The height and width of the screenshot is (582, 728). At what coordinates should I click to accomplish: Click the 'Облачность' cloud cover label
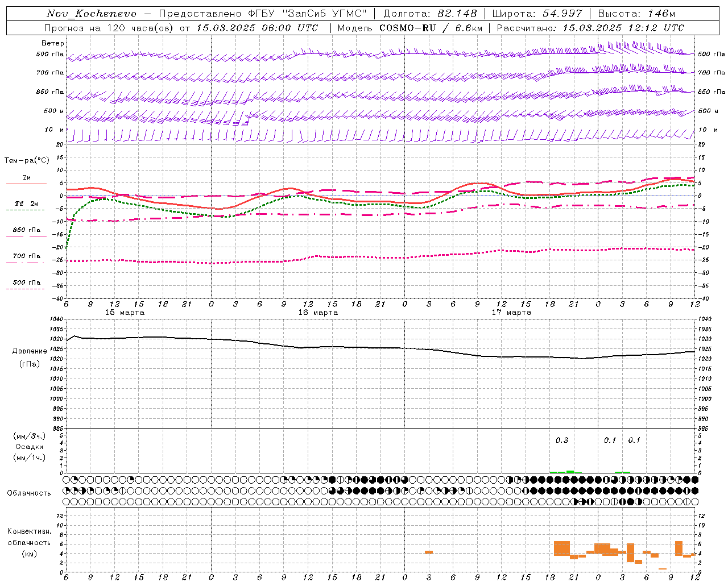(x=29, y=493)
